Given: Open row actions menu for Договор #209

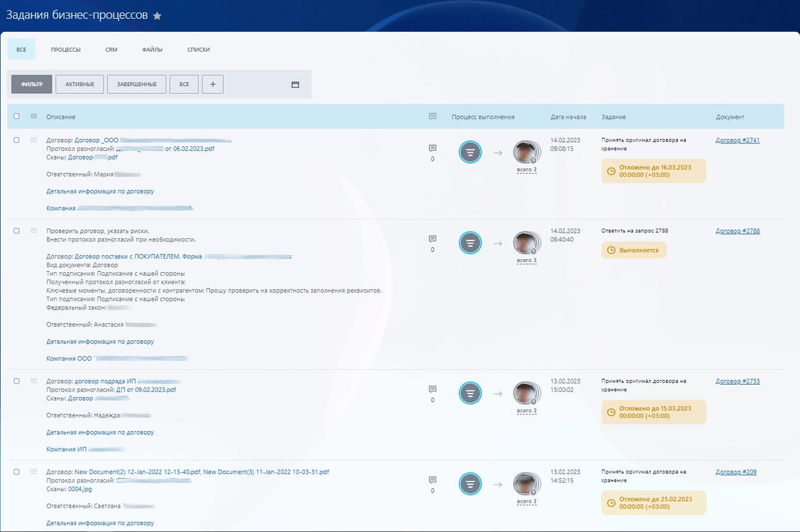Looking at the screenshot, I should 34,472.
